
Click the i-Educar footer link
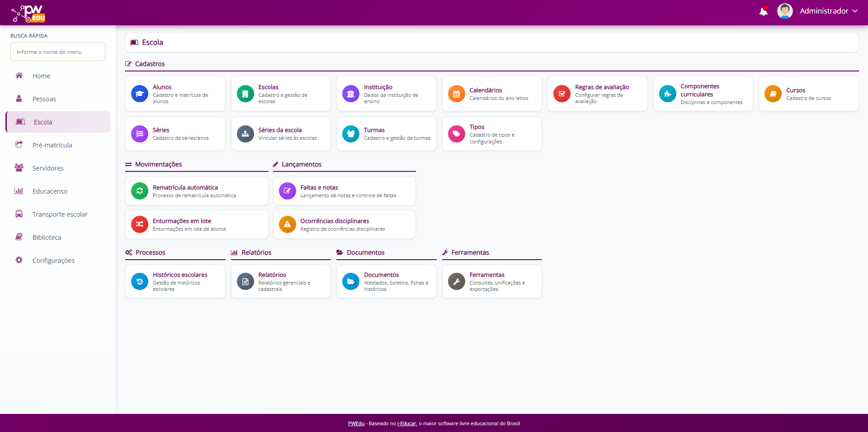coord(406,424)
